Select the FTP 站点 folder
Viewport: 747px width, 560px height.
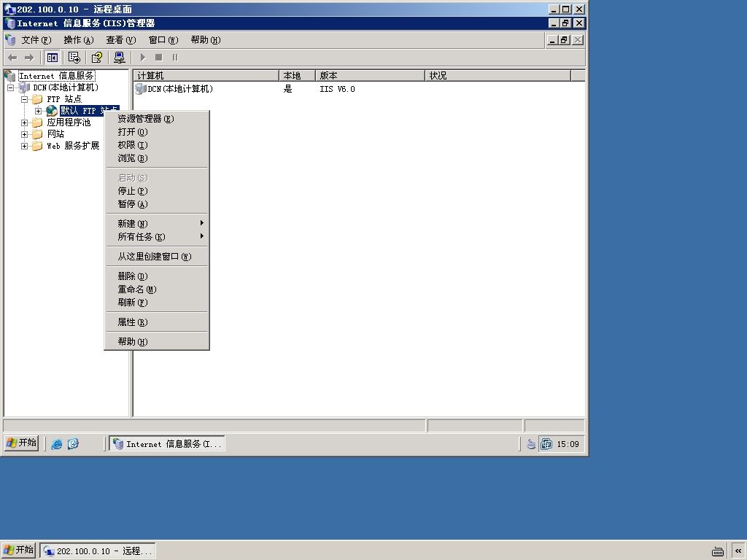click(x=64, y=99)
